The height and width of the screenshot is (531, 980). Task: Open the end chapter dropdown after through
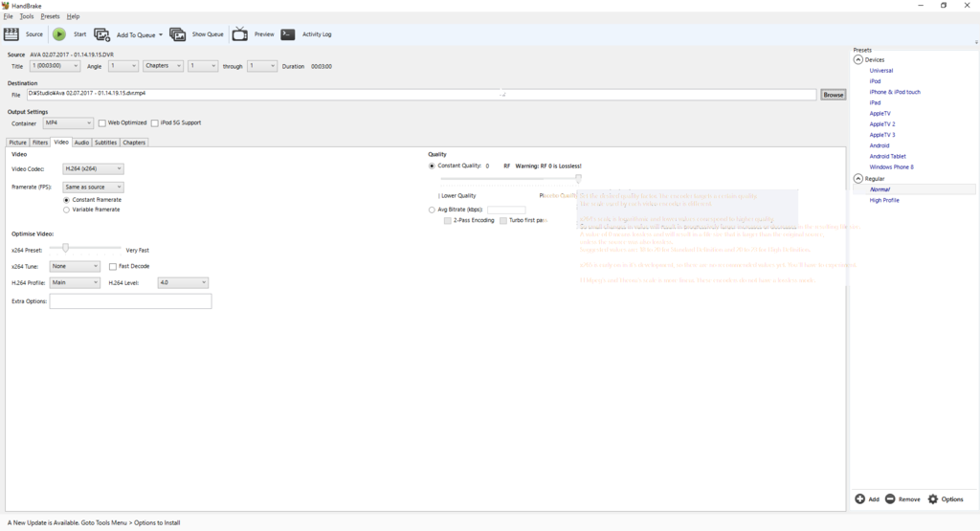[262, 66]
